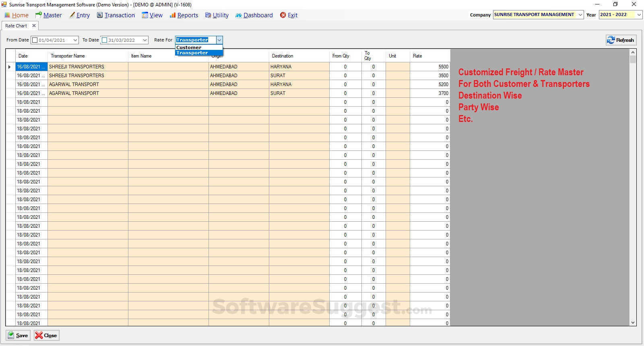Select the rate cell showing 5500
This screenshot has height=346, width=644.
pos(430,67)
